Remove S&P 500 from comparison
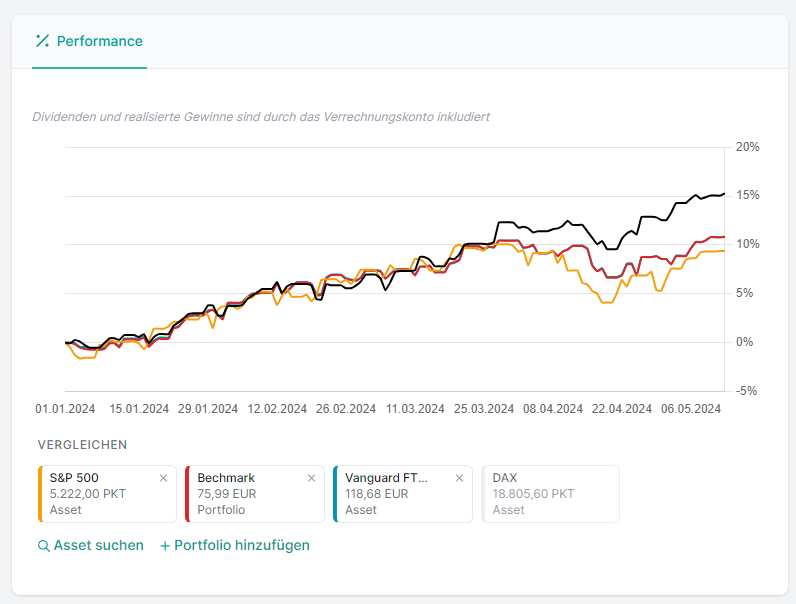Screen dimensions: 796x604 tap(164, 478)
